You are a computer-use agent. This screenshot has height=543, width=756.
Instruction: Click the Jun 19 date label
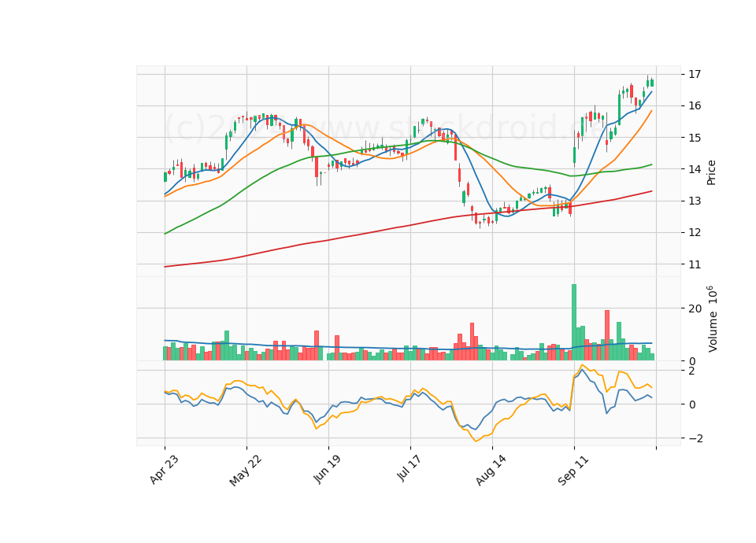[327, 469]
